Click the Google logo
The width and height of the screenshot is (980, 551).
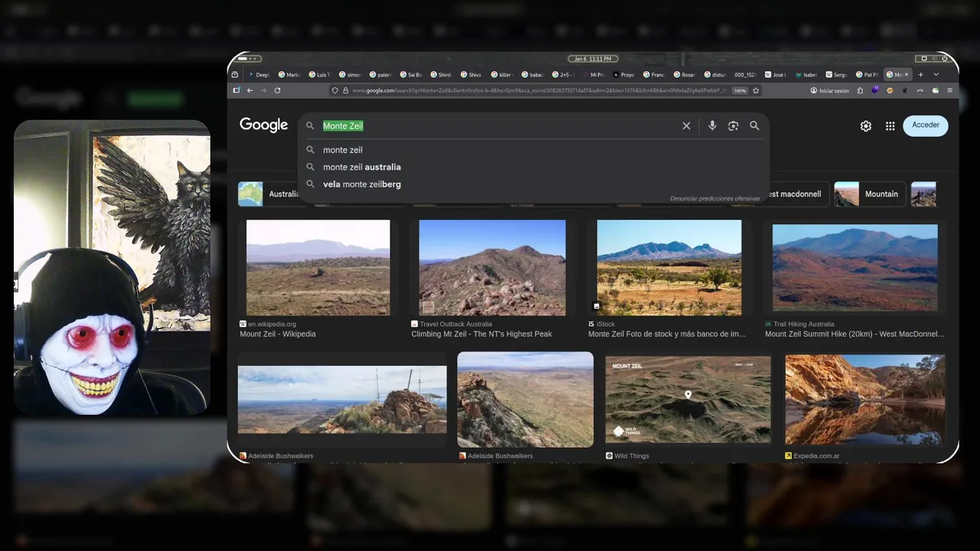click(263, 126)
